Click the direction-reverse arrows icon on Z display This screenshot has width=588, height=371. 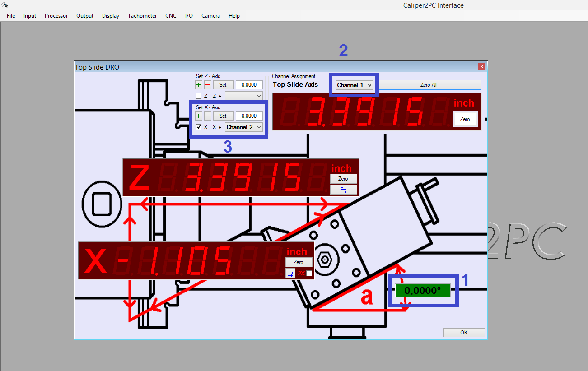[343, 190]
